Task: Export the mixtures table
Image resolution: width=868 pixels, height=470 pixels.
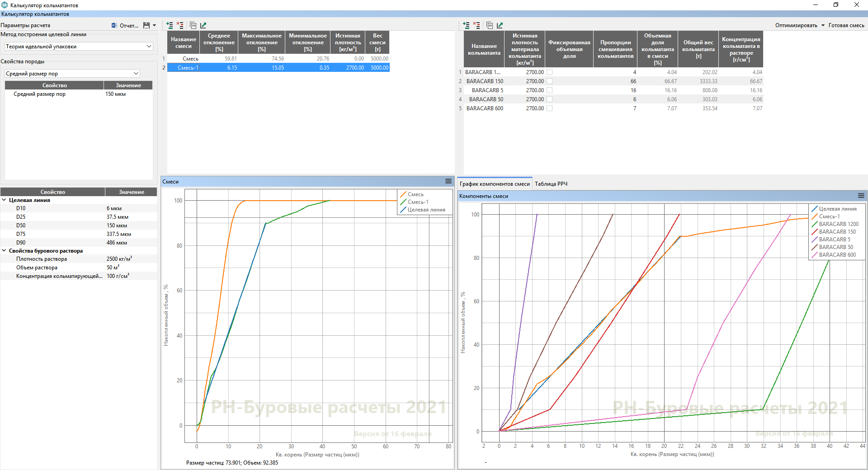Action: click(x=203, y=25)
